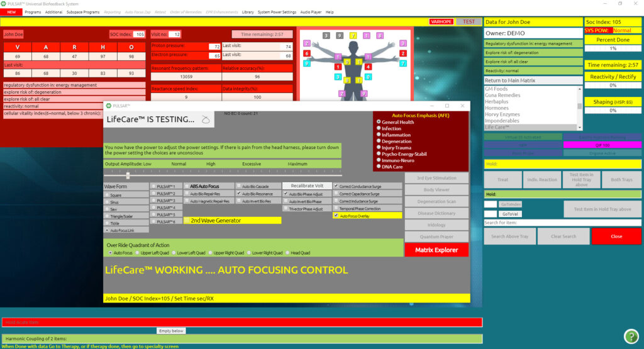Click the Search for item input field
This screenshot has height=349, width=644.
562,223
